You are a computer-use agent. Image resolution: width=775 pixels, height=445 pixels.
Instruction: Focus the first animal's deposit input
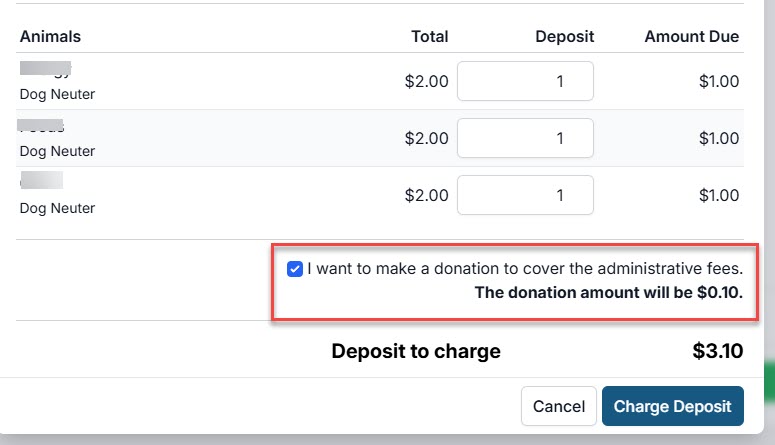click(525, 81)
